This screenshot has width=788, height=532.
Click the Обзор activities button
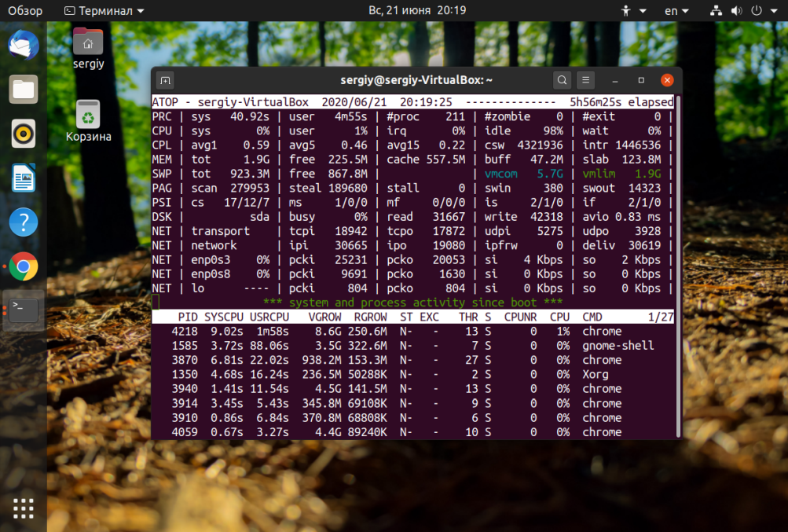click(x=25, y=11)
